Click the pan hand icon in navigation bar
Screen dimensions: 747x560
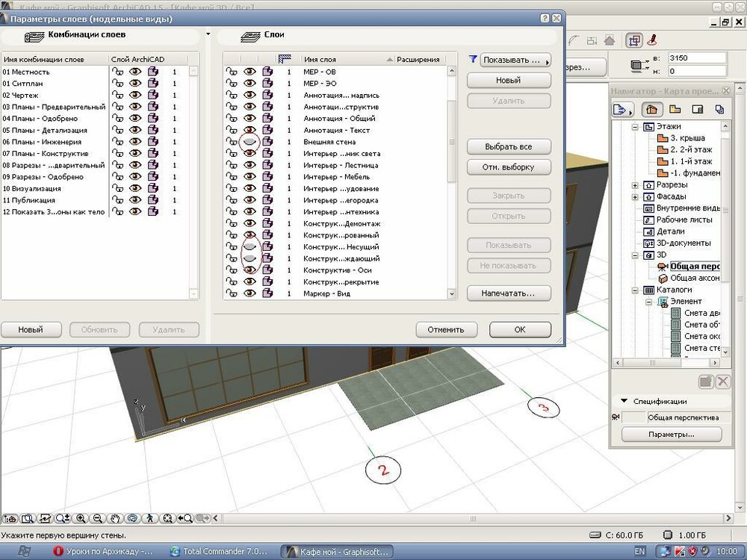[x=115, y=517]
